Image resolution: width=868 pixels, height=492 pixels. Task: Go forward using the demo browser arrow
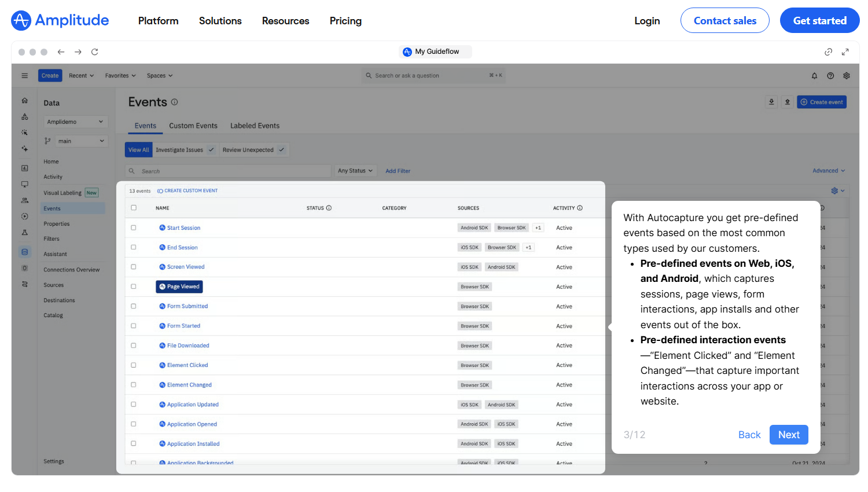pos(78,52)
